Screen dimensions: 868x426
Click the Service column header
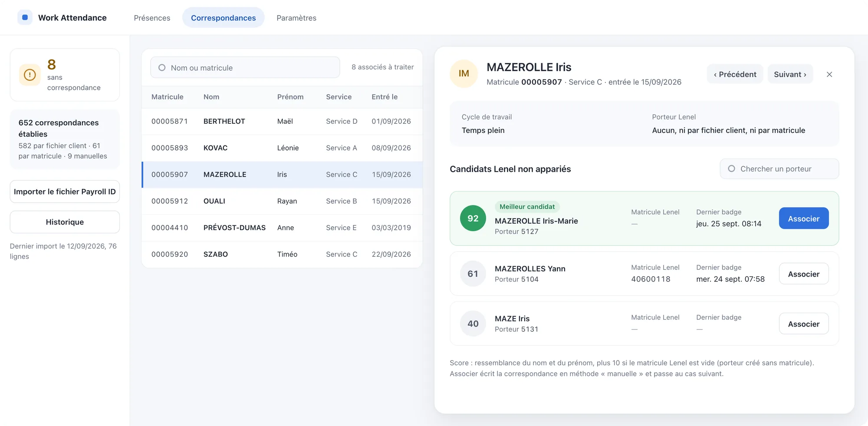coord(339,97)
